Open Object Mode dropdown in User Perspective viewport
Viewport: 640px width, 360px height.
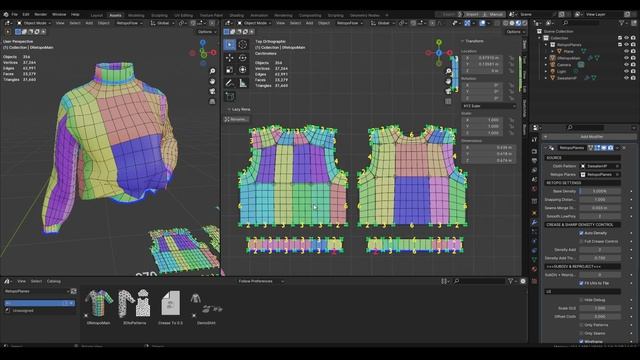pos(34,23)
